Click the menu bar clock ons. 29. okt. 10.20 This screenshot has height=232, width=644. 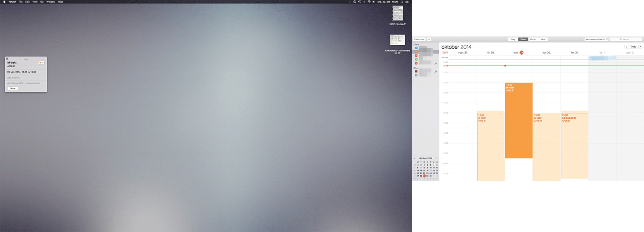point(388,2)
